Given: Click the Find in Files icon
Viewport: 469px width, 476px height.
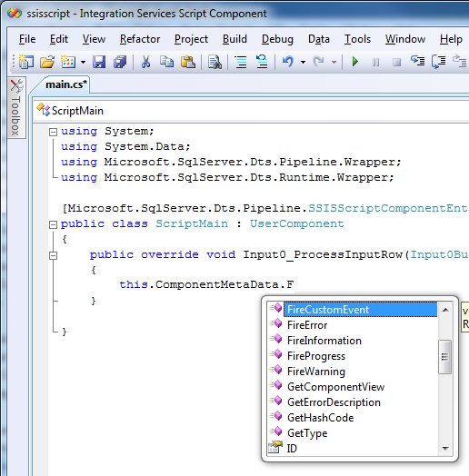Looking at the screenshot, I should pos(215,62).
